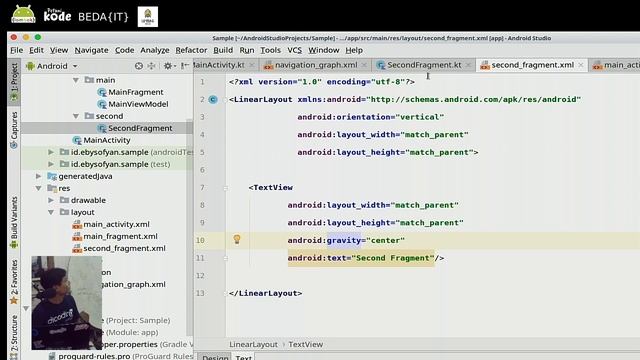Open Project panel settings gear

pos(169,66)
